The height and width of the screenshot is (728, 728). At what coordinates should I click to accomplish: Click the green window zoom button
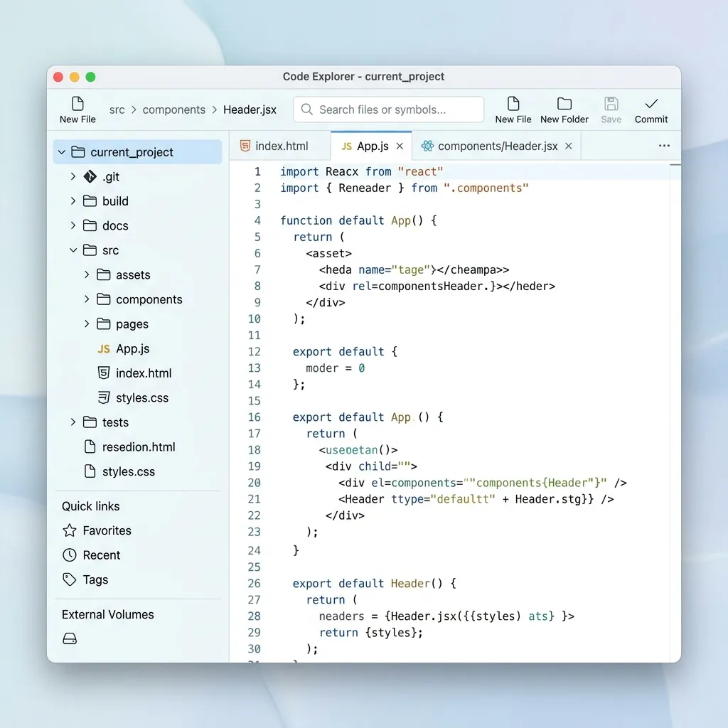click(x=90, y=77)
